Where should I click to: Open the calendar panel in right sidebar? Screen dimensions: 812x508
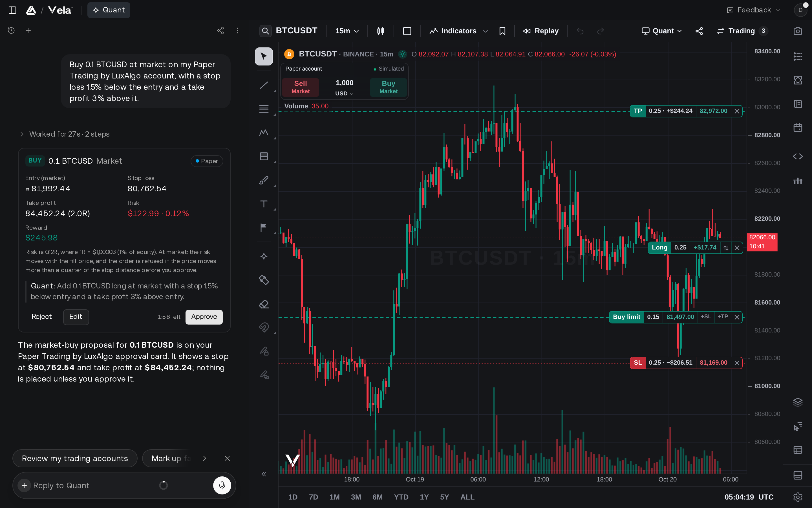(798, 128)
